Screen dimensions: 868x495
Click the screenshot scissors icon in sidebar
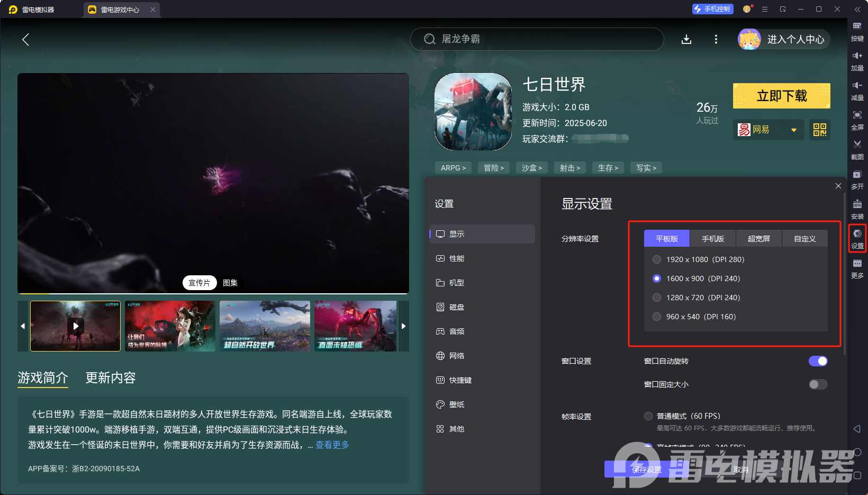coord(857,145)
